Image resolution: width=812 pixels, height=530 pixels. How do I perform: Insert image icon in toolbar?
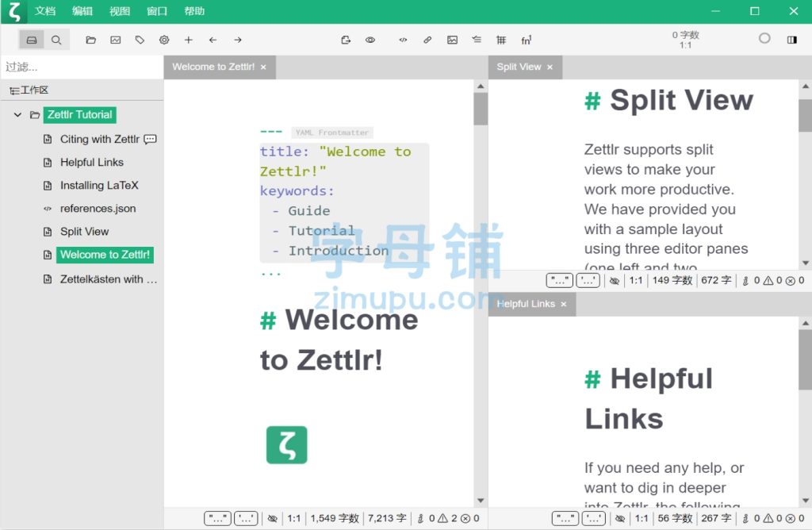[452, 40]
